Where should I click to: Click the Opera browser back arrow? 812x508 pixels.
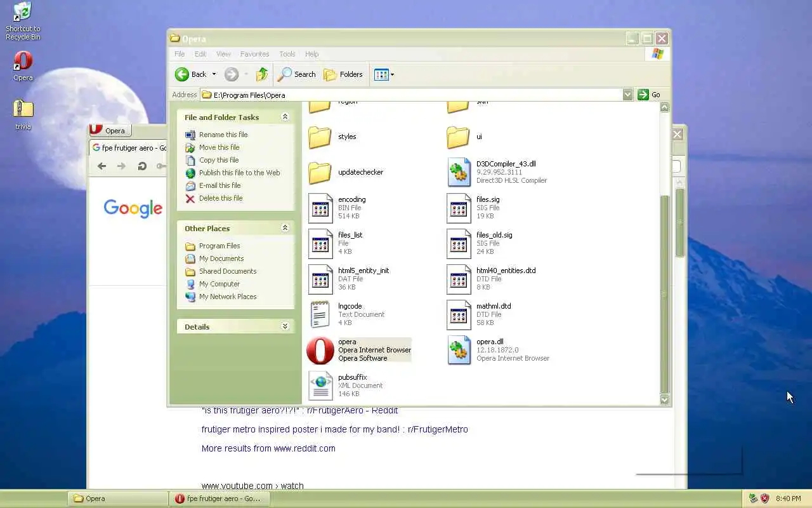click(x=101, y=166)
